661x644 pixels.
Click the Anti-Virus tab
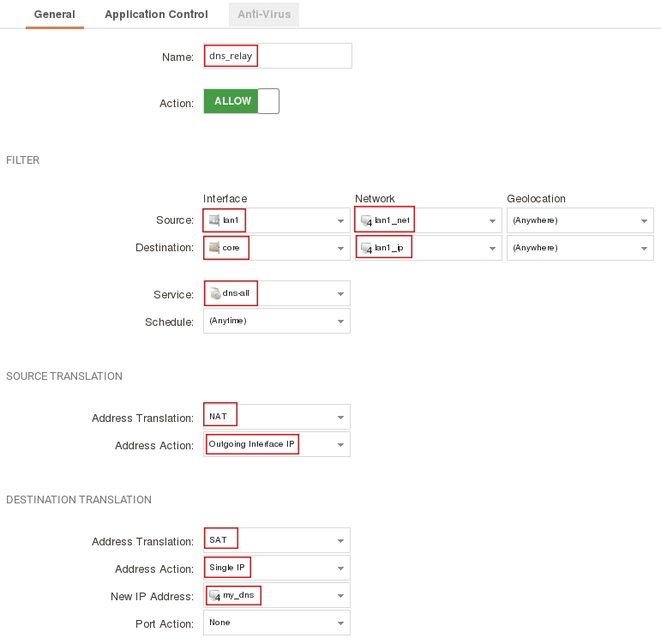(263, 15)
